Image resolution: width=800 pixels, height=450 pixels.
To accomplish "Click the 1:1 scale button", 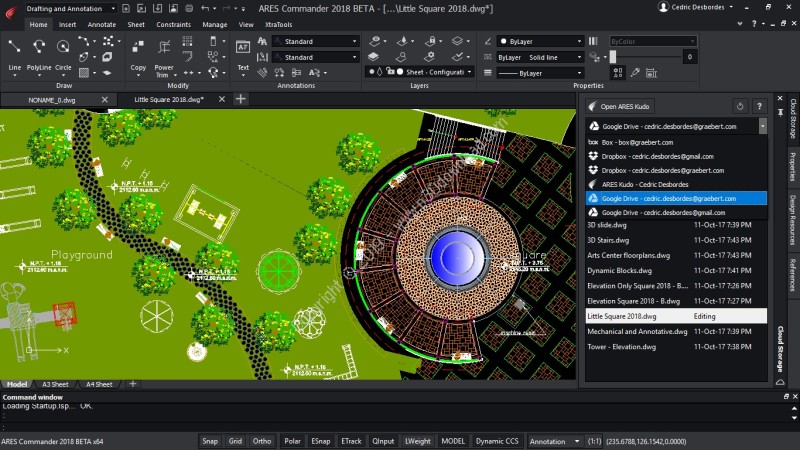I will coord(594,441).
